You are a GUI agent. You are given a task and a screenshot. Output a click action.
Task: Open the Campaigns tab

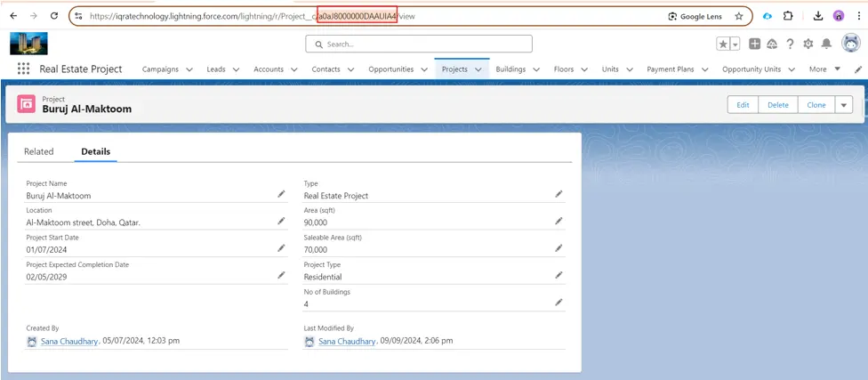click(x=160, y=69)
